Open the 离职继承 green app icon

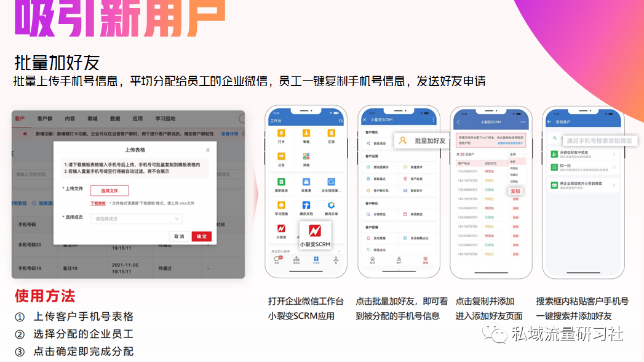click(281, 182)
